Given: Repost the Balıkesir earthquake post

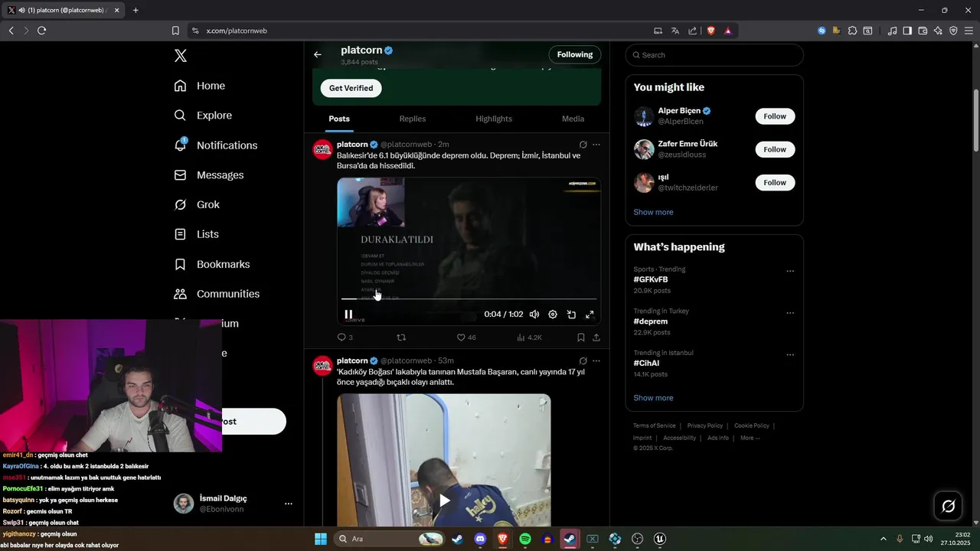Looking at the screenshot, I should click(401, 337).
